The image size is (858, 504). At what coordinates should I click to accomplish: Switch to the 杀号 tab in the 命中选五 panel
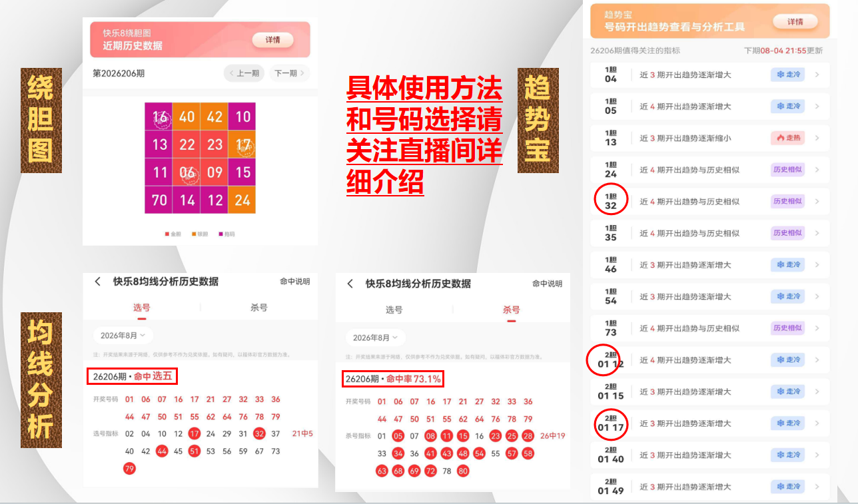pyautogui.click(x=259, y=308)
